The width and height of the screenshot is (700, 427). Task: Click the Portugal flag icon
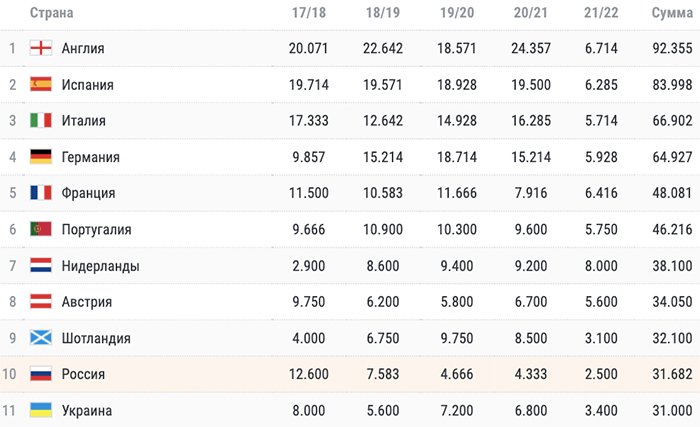(x=41, y=229)
